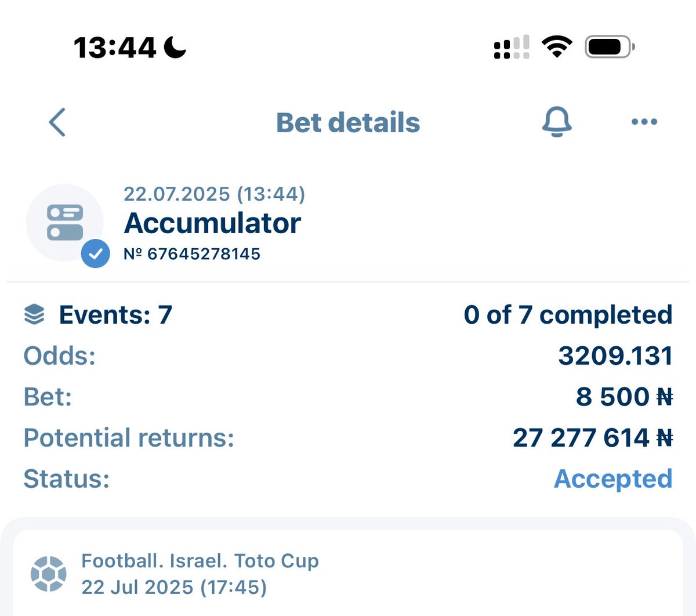
Task: Tap the Accumulator bet type icon
Action: pyautogui.click(x=64, y=222)
